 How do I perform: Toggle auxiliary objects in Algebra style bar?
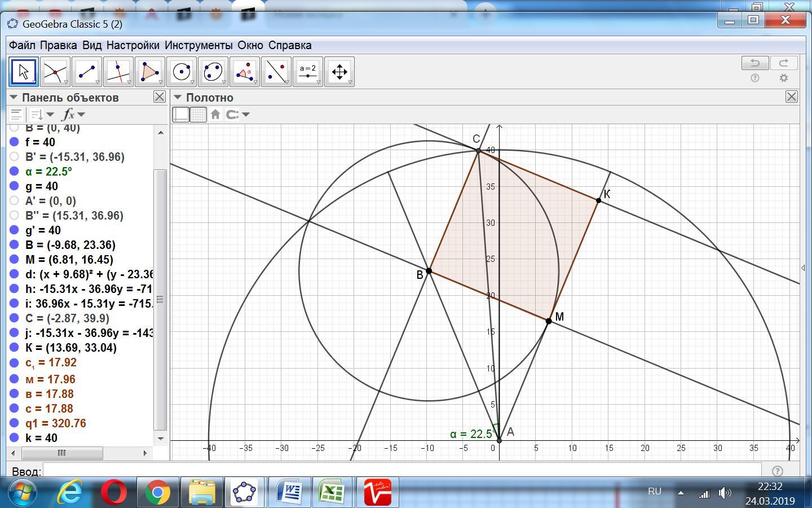click(x=16, y=115)
